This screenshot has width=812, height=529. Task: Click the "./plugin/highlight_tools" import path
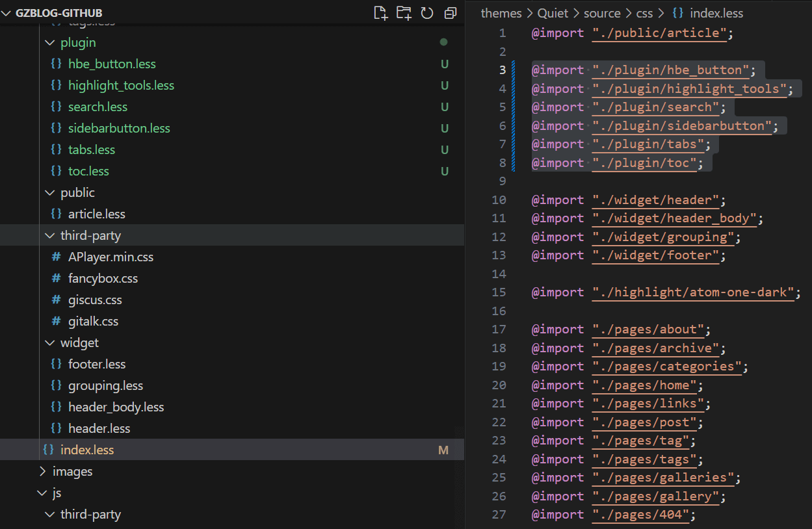[689, 88]
